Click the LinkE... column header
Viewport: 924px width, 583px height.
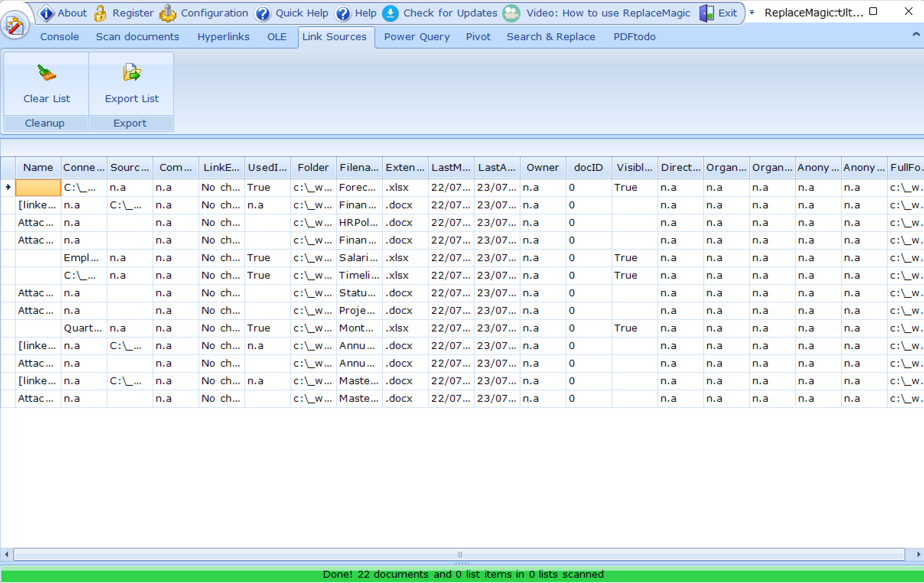(x=221, y=167)
